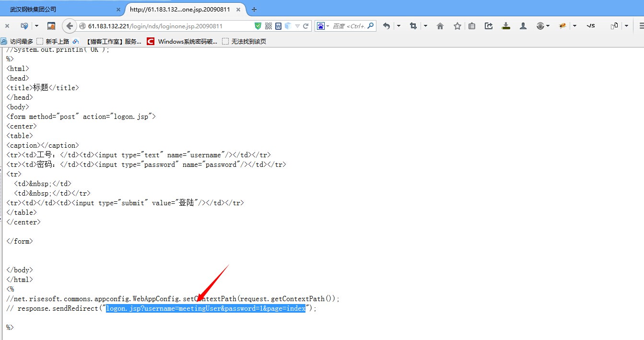Click the stop loading X button
Viewport: 644px width, 340px height.
[7, 26]
